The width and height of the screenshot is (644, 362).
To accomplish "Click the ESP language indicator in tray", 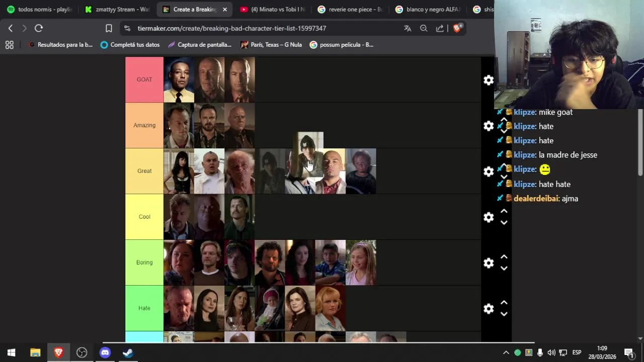I will pos(577,352).
